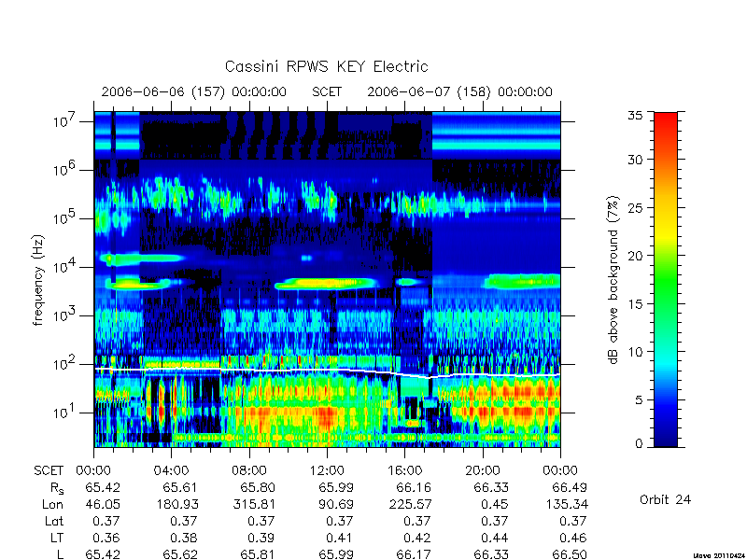Click LT value 0.39
This screenshot has width=747, height=560.
(x=261, y=539)
